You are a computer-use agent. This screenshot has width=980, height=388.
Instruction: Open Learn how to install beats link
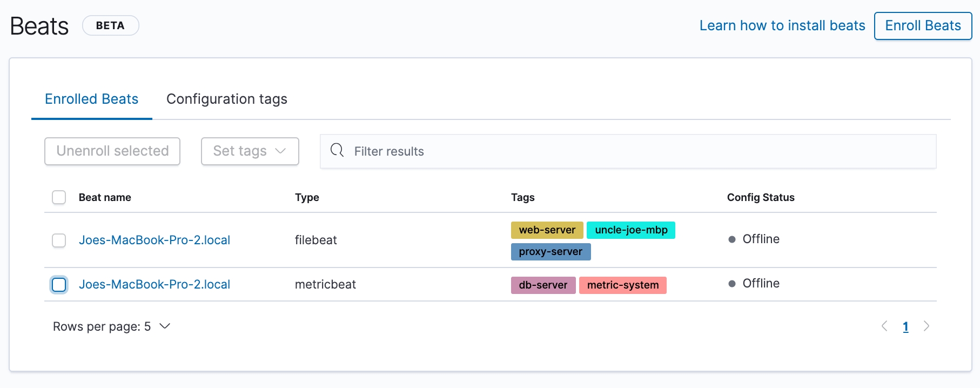click(782, 25)
